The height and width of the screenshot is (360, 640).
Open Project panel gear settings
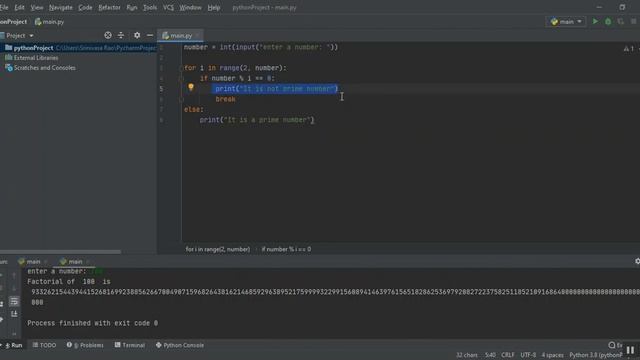click(137, 36)
